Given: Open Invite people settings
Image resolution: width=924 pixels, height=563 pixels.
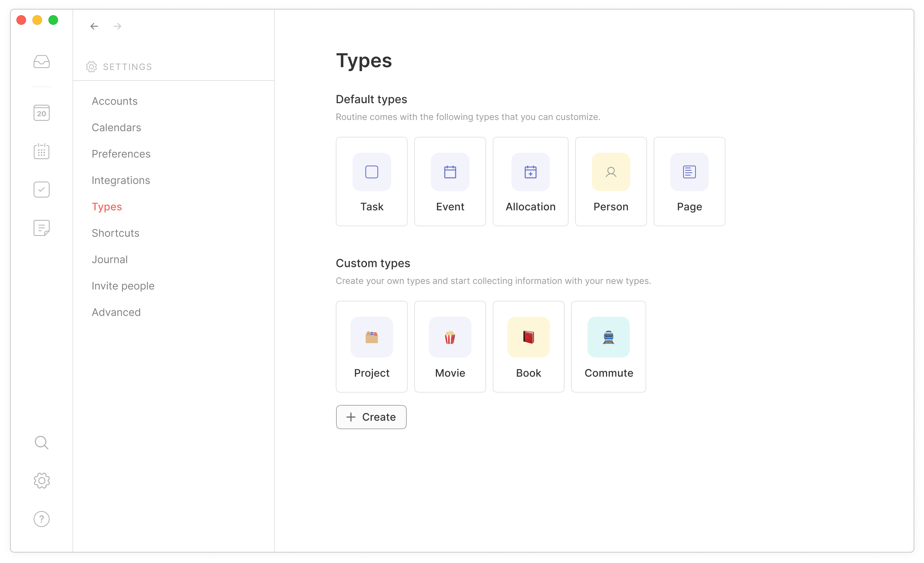Looking at the screenshot, I should click(x=123, y=285).
